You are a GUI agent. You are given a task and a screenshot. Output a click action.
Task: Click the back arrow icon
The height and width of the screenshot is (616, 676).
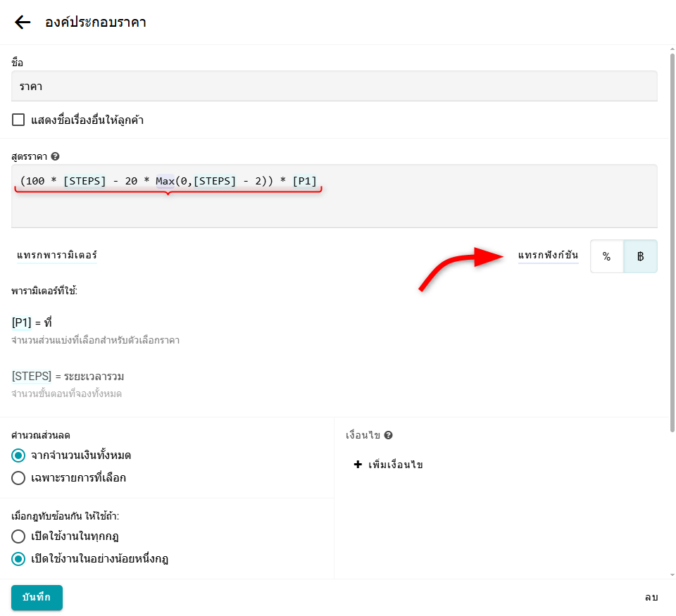pos(23,23)
